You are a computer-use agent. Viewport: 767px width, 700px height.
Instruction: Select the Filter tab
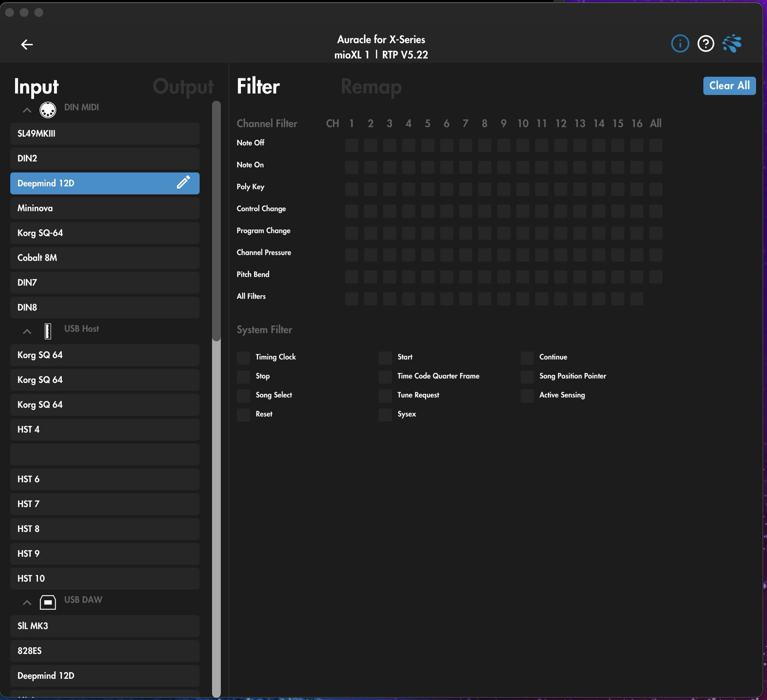258,86
